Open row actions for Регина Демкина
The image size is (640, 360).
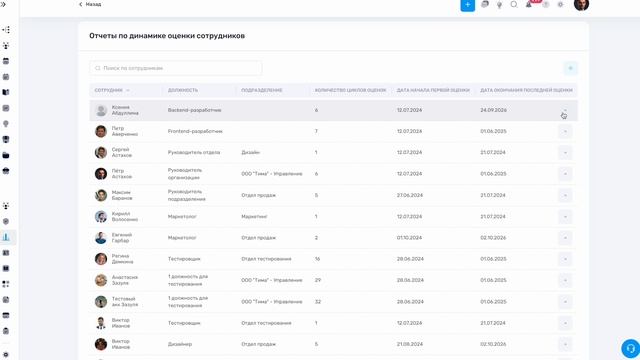[565, 259]
